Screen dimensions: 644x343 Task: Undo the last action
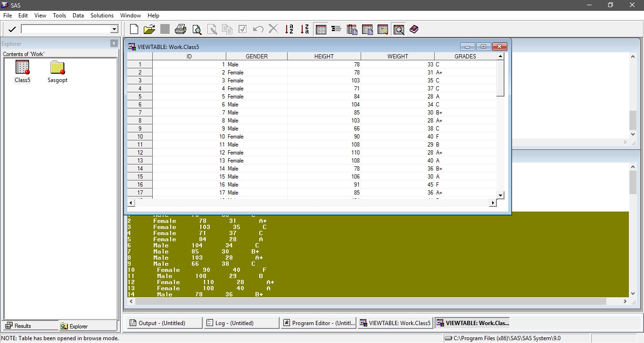pos(258,29)
